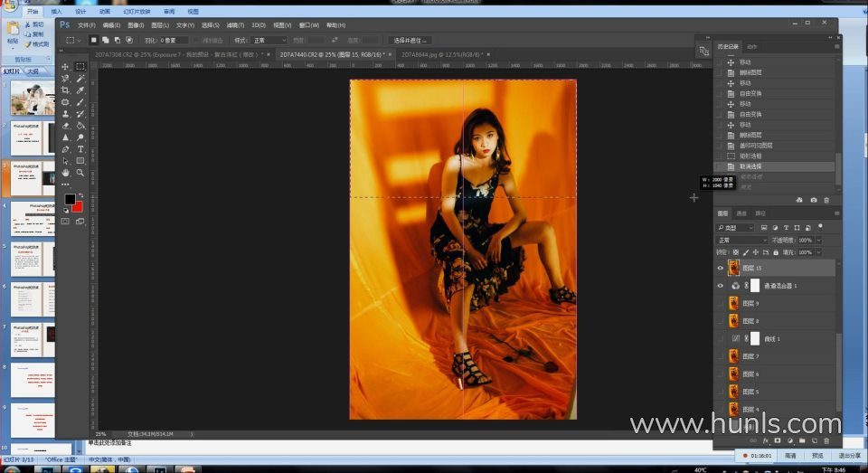
Task: Select the Crop tool
Action: click(65, 90)
